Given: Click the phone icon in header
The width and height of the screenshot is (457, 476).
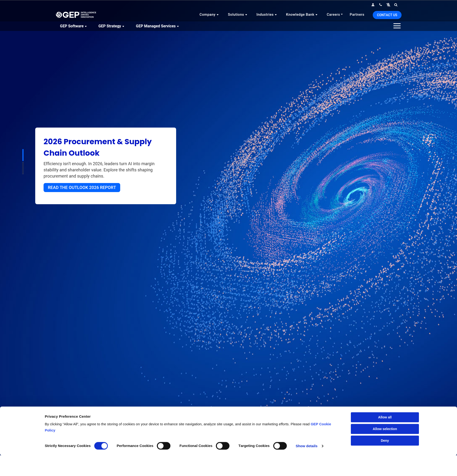Looking at the screenshot, I should [x=381, y=5].
